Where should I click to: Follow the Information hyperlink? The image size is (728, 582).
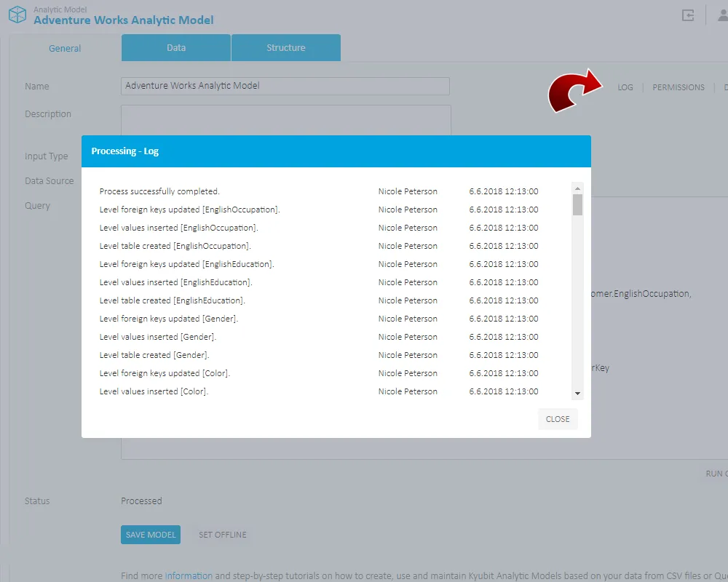[x=189, y=575]
